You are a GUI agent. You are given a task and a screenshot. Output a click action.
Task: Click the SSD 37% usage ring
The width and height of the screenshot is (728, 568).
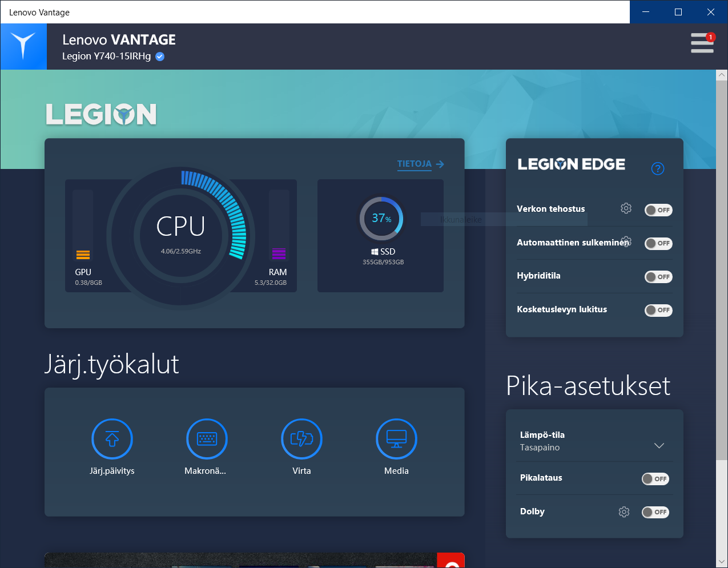[x=381, y=219]
